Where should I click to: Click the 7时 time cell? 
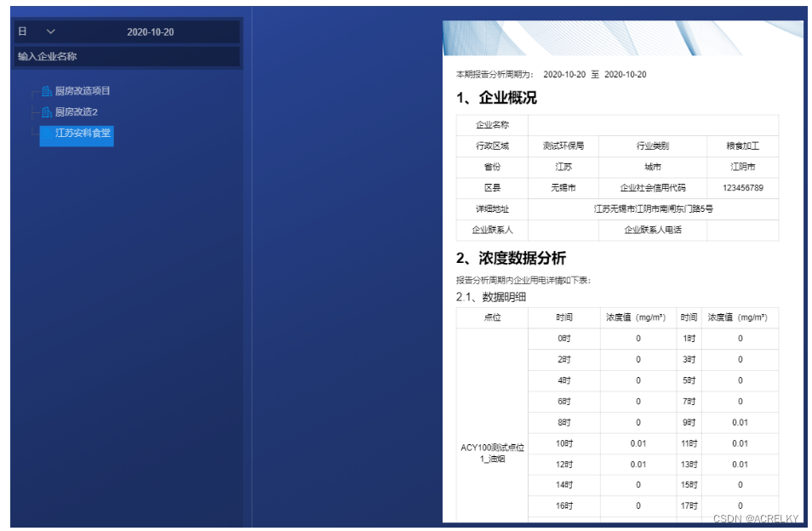coord(689,402)
